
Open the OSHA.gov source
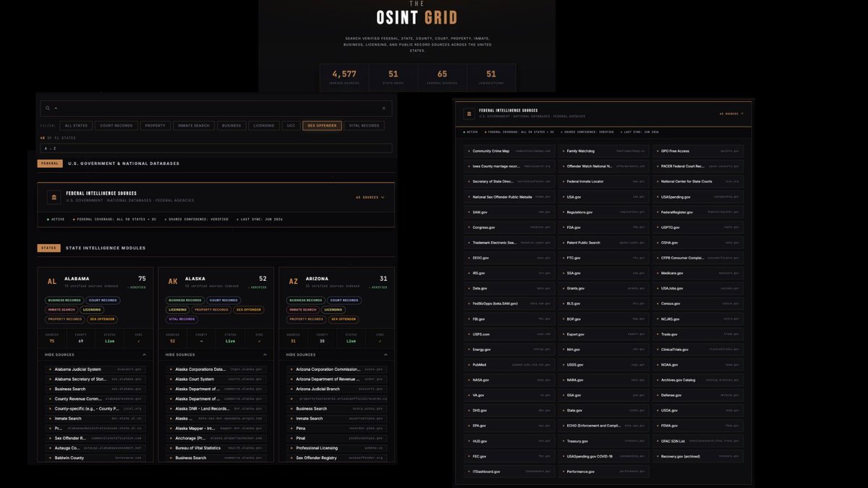point(698,243)
